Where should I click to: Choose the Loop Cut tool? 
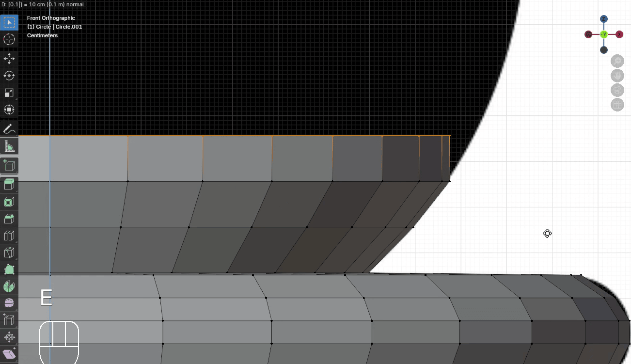coord(9,236)
